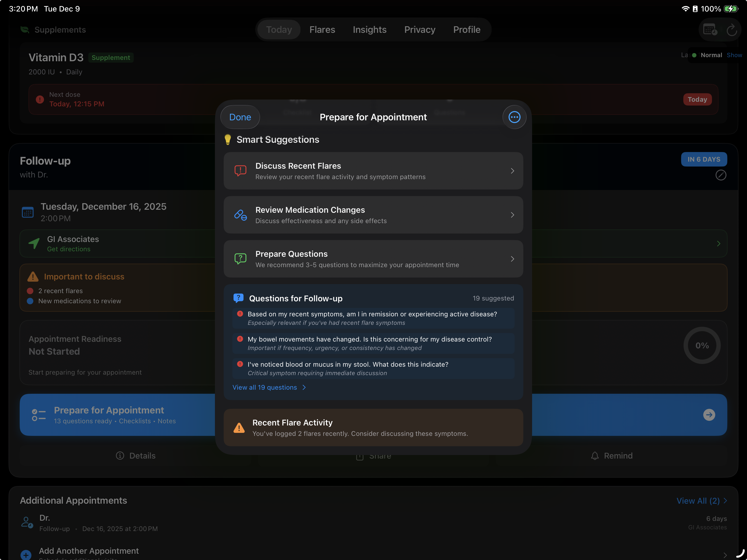Open the ellipsis options menu in the modal

point(514,117)
